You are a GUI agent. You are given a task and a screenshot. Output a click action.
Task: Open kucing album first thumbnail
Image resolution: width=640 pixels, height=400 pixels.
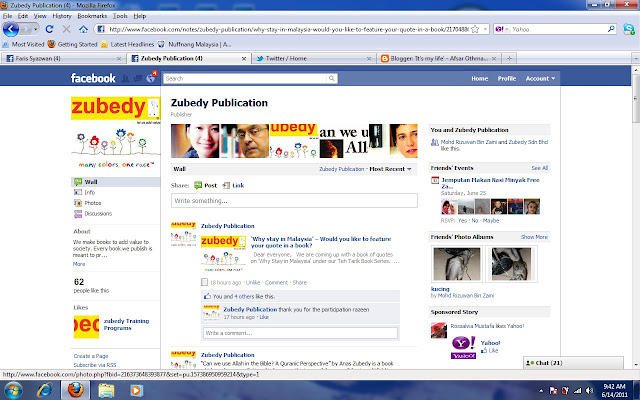[457, 264]
